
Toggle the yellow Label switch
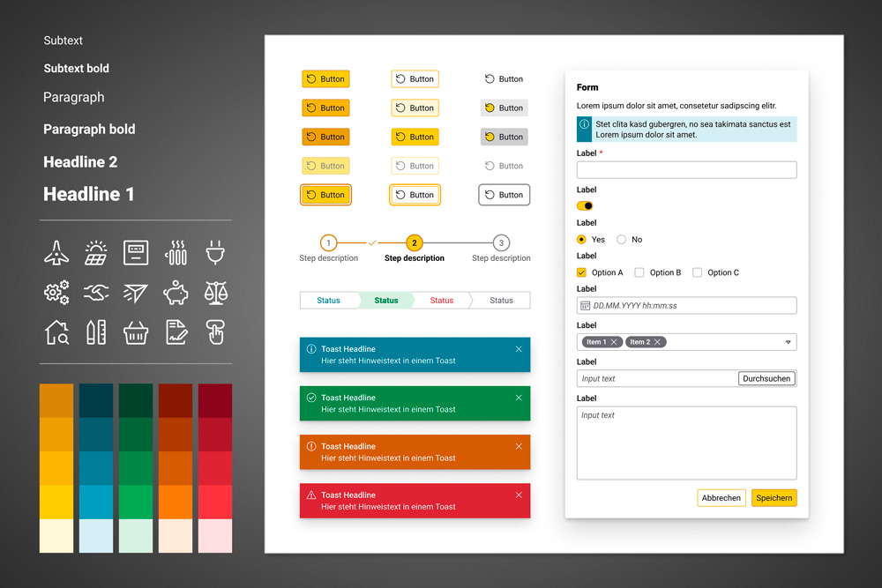[x=585, y=206]
